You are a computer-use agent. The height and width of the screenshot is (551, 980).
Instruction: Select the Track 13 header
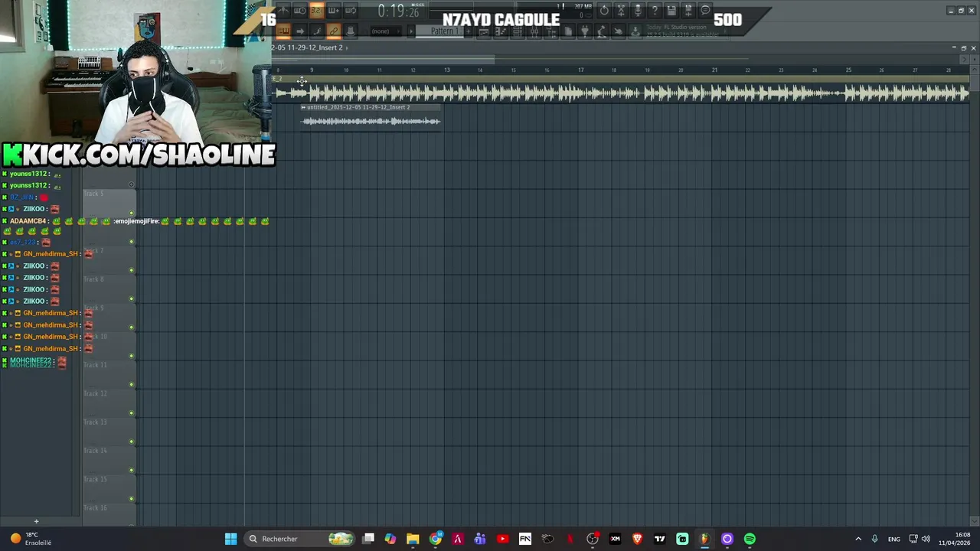click(109, 431)
